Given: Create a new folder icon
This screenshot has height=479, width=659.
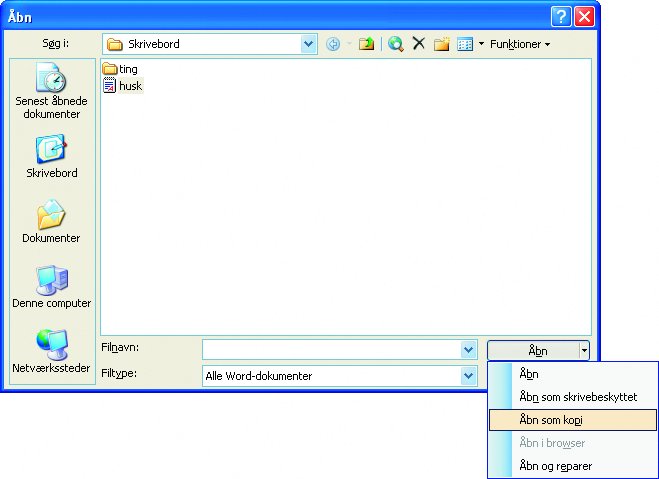Looking at the screenshot, I should [x=441, y=44].
